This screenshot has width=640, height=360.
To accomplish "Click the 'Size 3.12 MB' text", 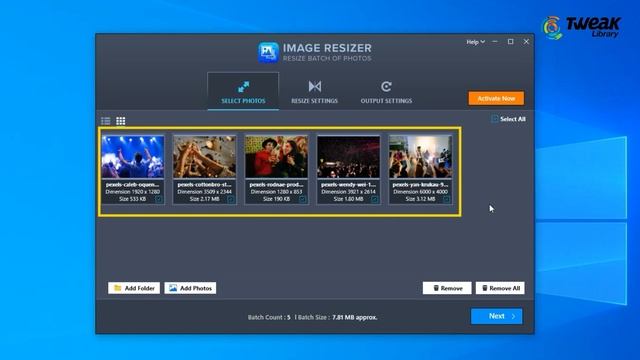I will pyautogui.click(x=420, y=199).
